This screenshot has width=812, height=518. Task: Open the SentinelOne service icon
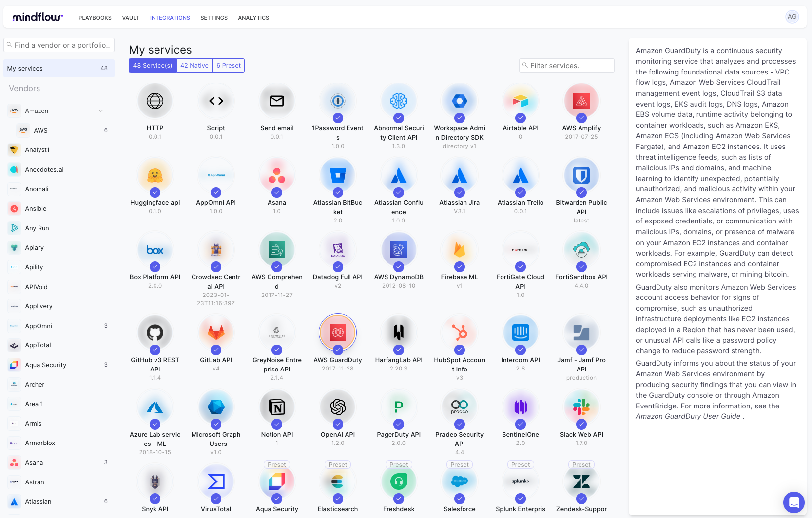[520, 407]
